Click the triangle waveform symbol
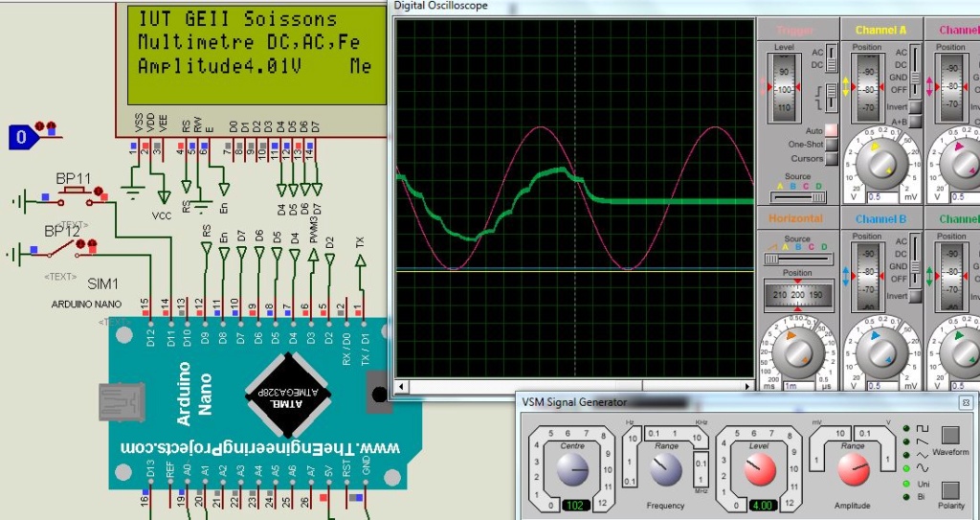Viewport: 980px width, 520px height. tap(923, 455)
